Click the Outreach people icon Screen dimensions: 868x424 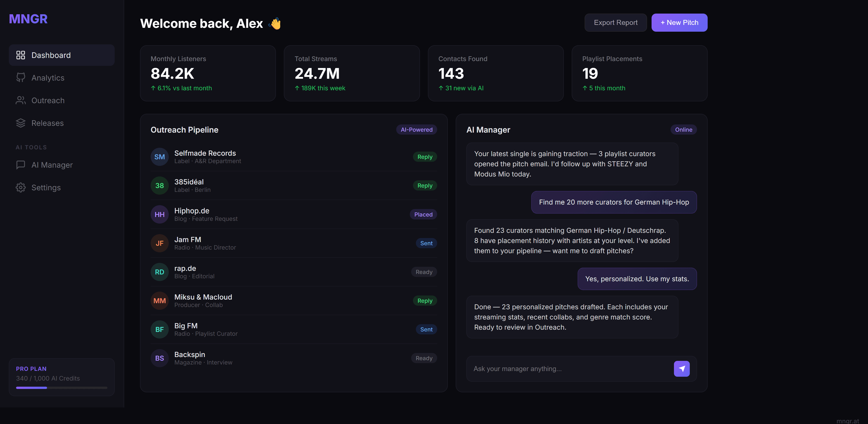click(21, 100)
